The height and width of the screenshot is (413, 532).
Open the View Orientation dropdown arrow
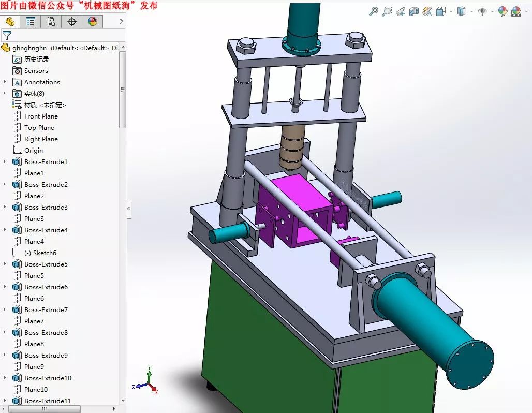tap(451, 12)
